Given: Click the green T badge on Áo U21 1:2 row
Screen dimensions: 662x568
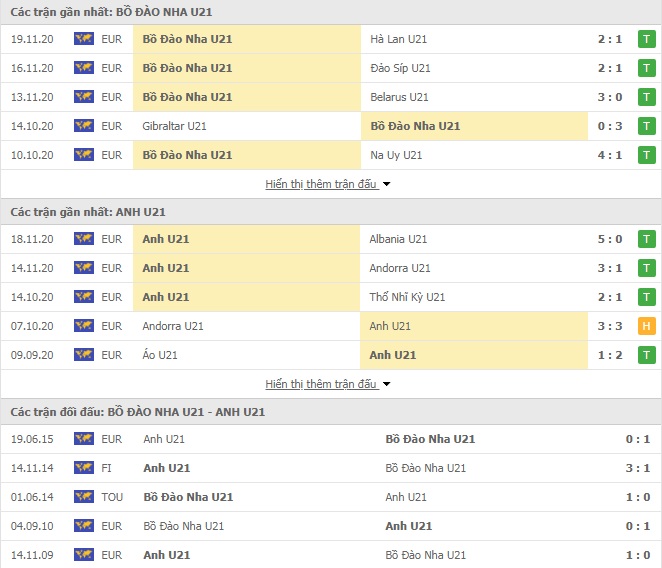Looking at the screenshot, I should (x=646, y=355).
